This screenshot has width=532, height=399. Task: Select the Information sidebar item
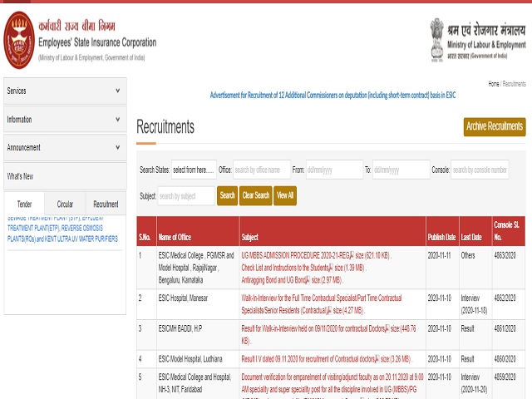coord(65,120)
